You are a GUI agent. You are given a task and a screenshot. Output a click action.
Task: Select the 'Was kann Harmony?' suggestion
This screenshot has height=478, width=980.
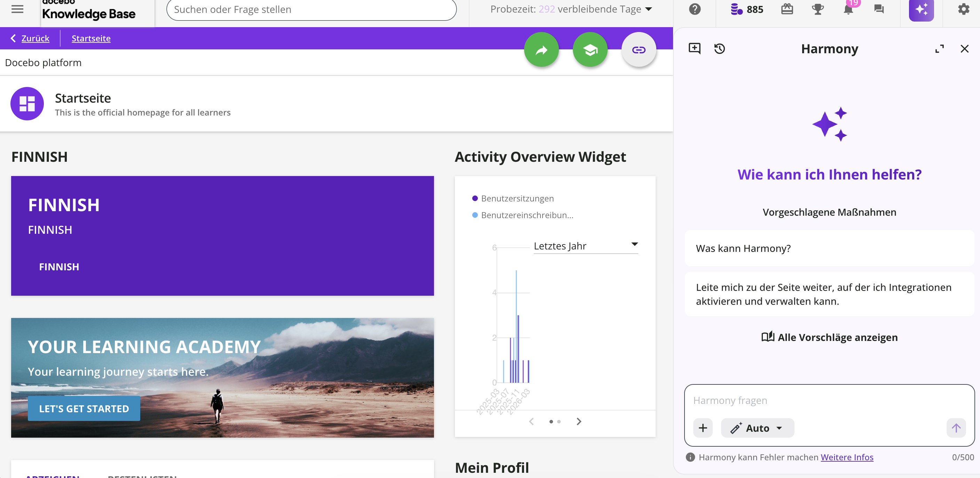click(829, 248)
